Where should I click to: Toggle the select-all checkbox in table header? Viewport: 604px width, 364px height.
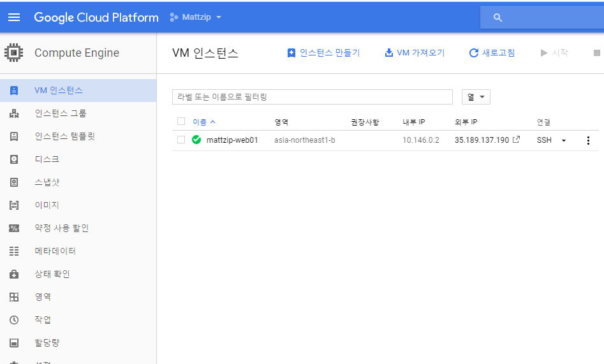pyautogui.click(x=181, y=121)
